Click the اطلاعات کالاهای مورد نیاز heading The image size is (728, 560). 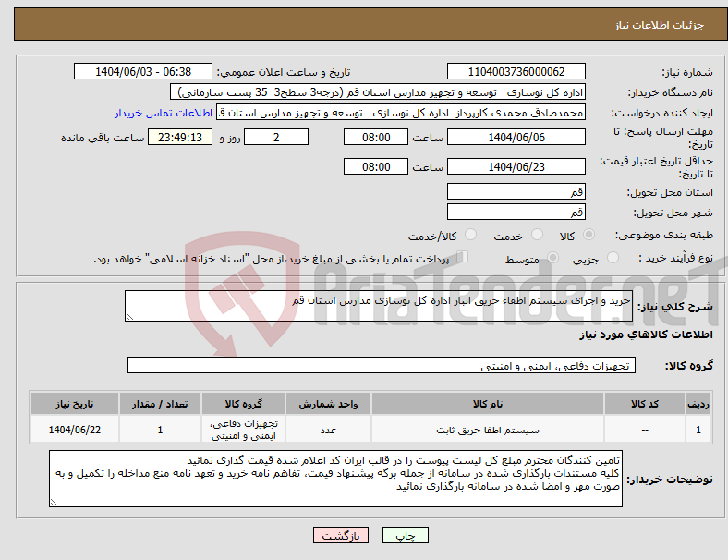646,335
